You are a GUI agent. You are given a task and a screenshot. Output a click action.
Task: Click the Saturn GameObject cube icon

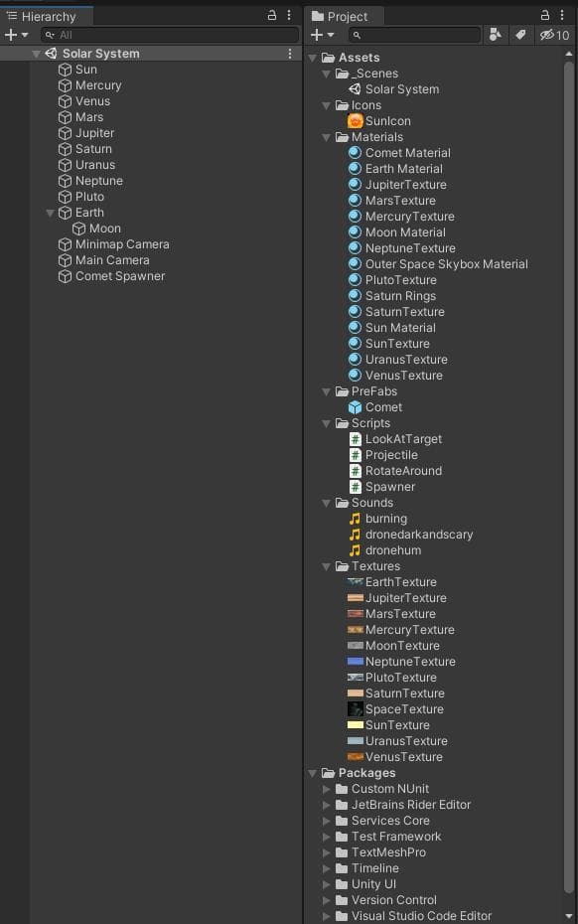[x=65, y=149]
